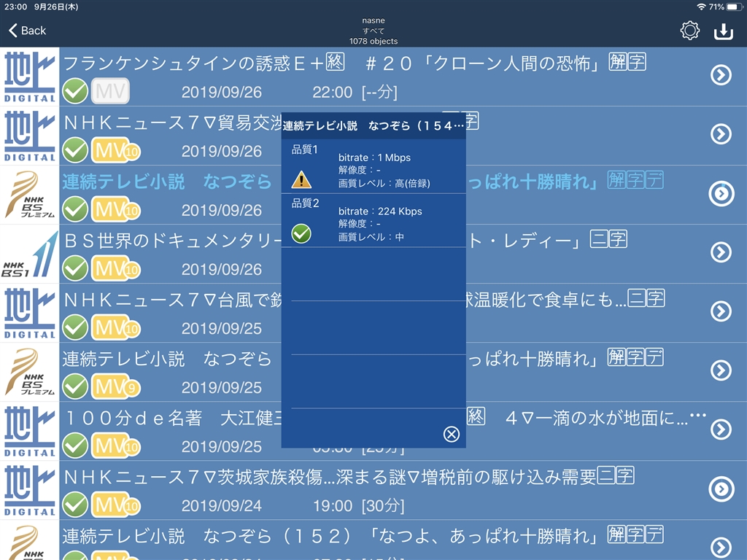Viewport: 747px width, 560px height.
Task: Toggle green checkmark on フランケンシュタイン row
Action: [75, 91]
